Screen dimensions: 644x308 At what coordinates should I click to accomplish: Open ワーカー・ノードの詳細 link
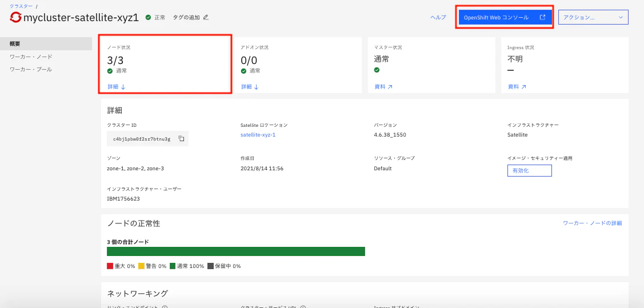[592, 223]
